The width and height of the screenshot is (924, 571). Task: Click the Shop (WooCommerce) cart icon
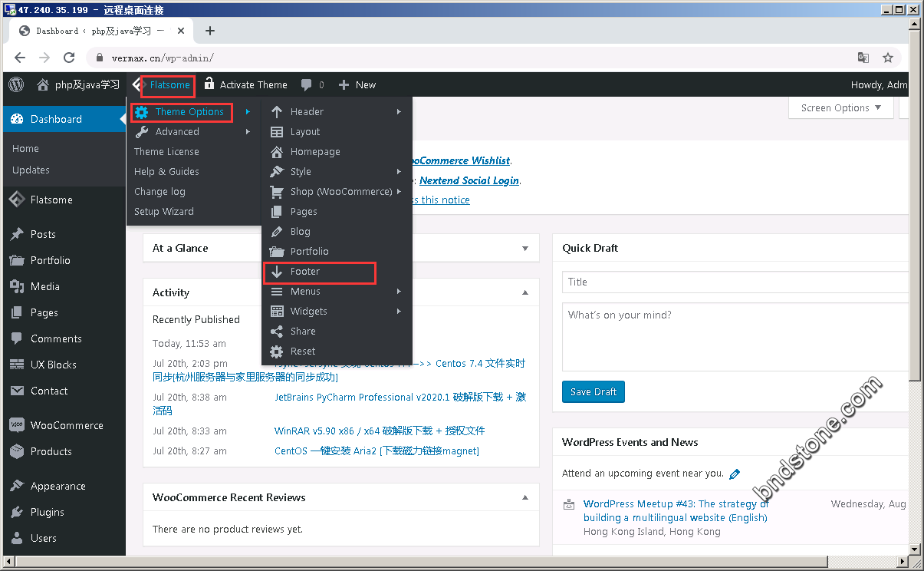(277, 192)
